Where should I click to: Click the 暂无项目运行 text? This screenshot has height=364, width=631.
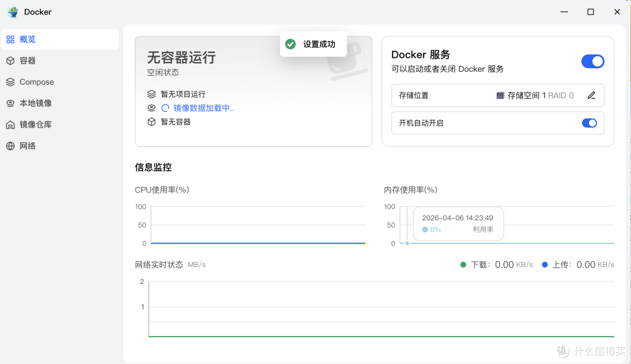point(183,94)
